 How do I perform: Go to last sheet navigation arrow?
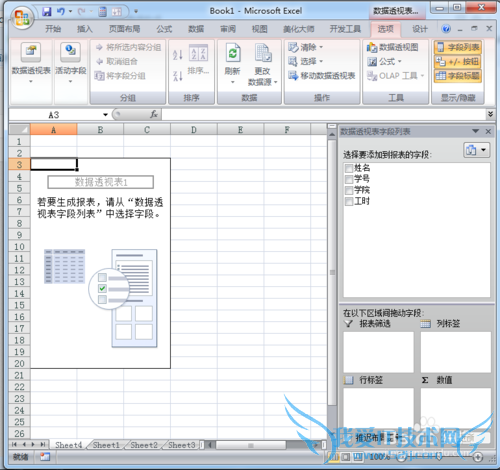tap(43, 444)
